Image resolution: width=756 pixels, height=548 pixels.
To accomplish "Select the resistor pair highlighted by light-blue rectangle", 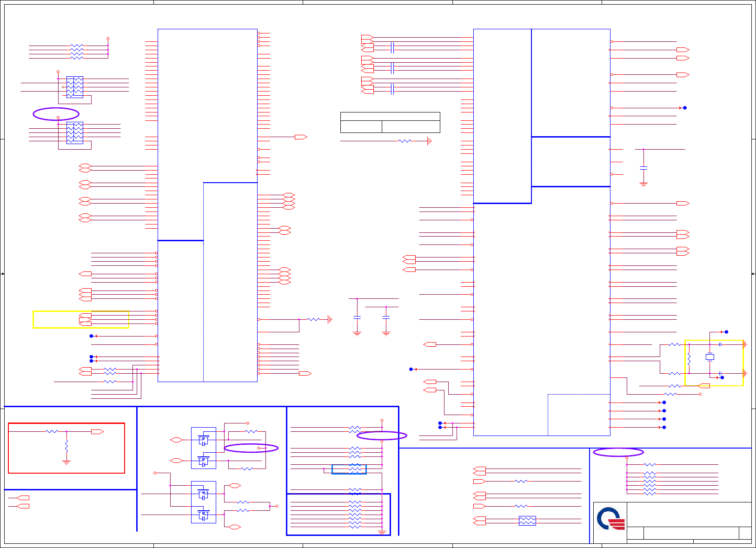I will point(349,469).
